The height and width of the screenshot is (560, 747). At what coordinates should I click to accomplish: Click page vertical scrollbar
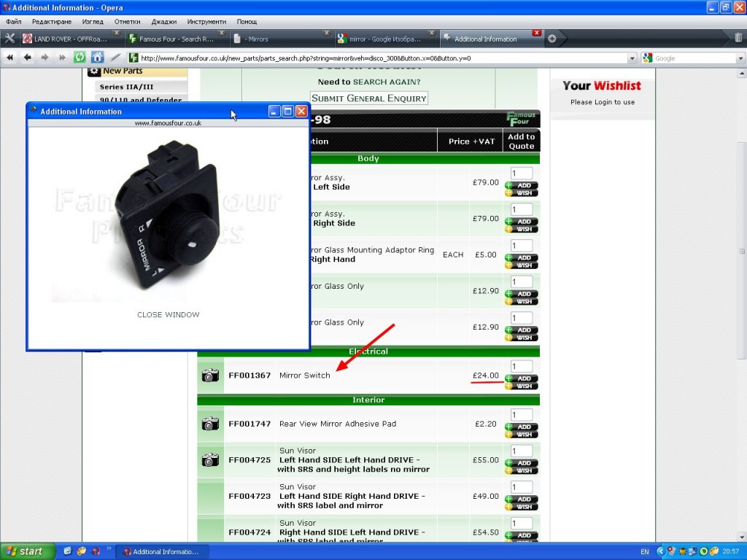click(x=742, y=250)
